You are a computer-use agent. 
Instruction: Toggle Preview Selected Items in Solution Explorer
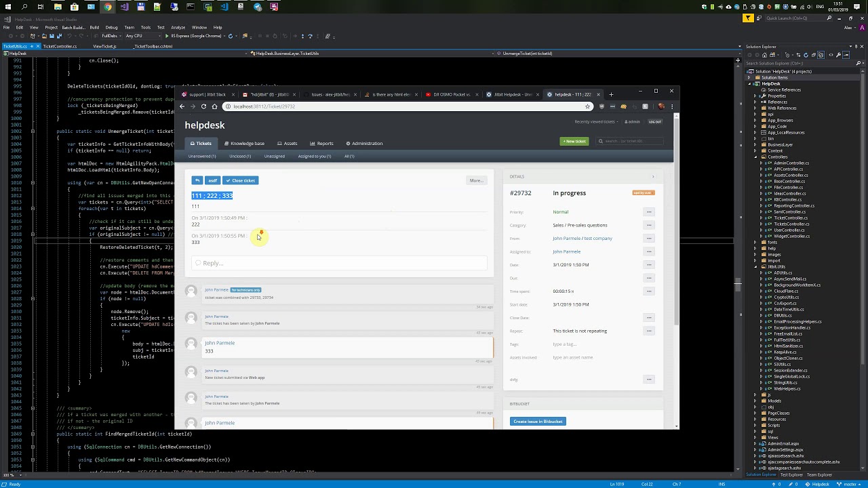(846, 55)
